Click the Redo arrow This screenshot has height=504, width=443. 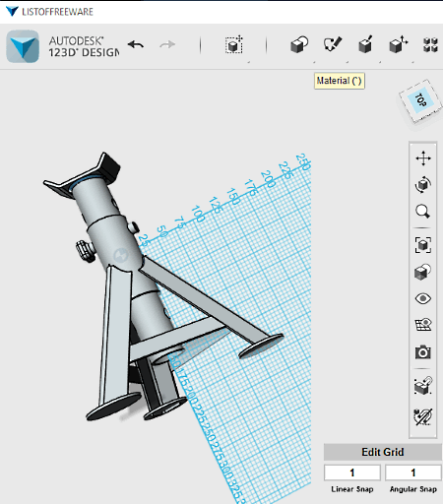(167, 44)
